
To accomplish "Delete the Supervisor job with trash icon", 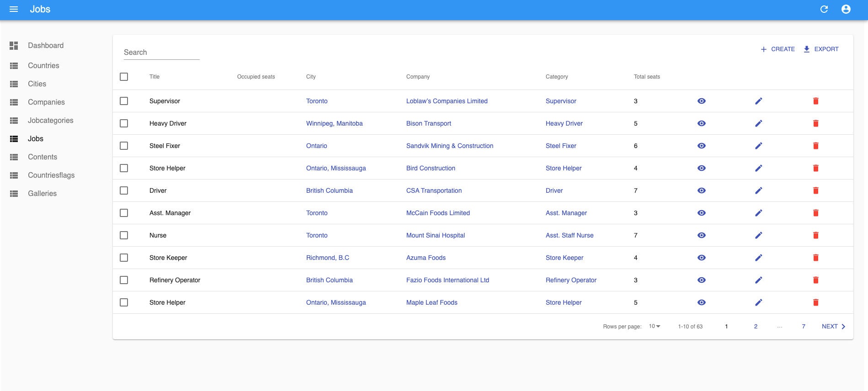I will (x=816, y=101).
